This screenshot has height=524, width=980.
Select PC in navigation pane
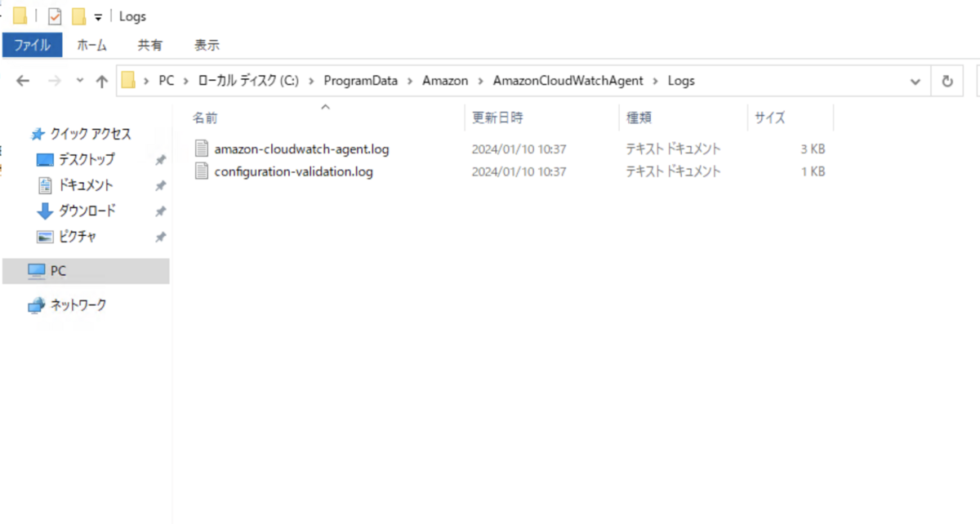coord(85,270)
